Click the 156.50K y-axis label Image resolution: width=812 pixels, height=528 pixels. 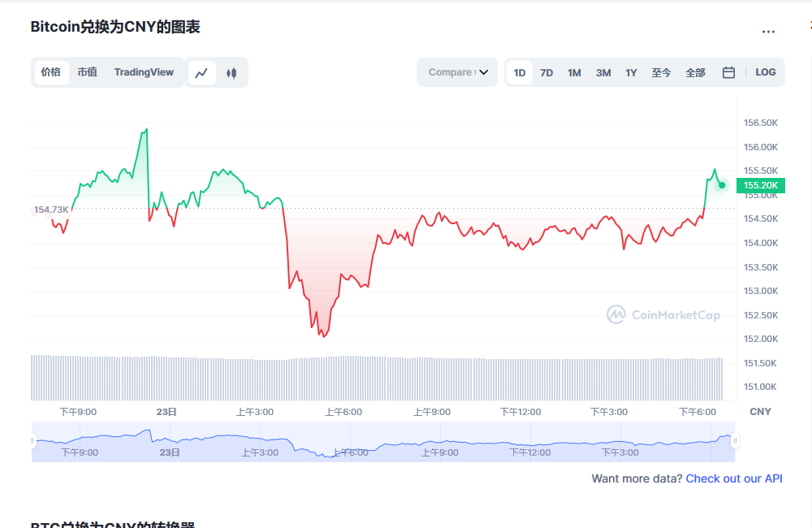(x=761, y=123)
